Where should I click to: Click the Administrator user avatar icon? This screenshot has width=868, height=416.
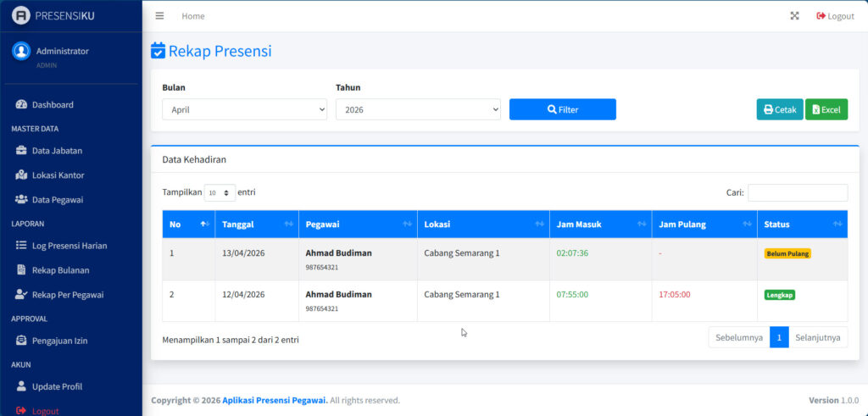[x=21, y=51]
